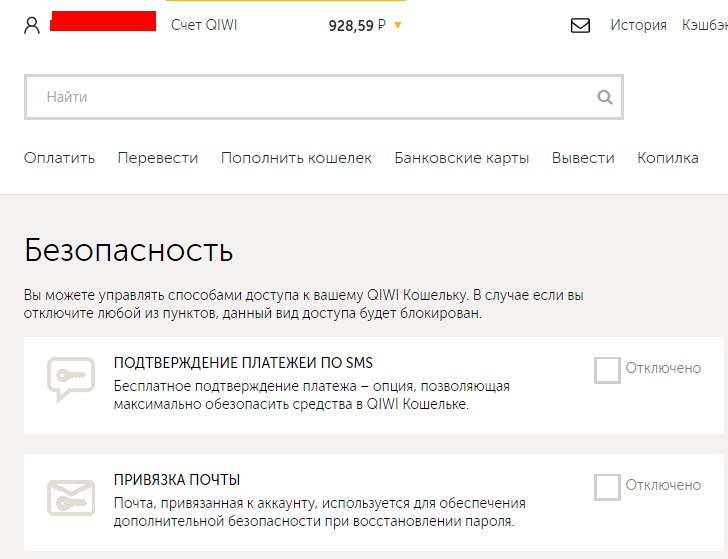Open the Вывести menu item
728x559 pixels.
(583, 158)
